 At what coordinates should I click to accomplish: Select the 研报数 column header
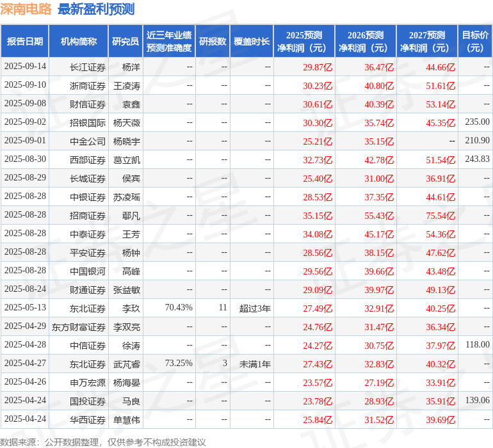pyautogui.click(x=213, y=42)
